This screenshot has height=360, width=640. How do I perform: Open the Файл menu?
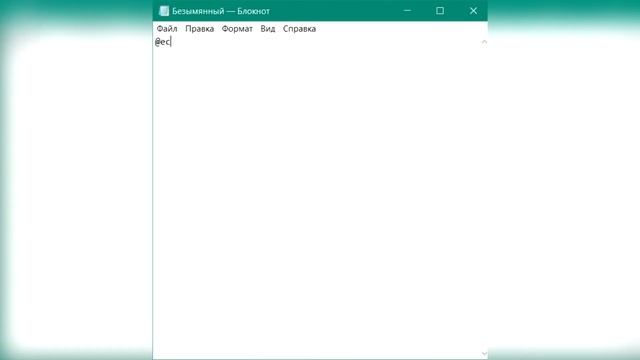click(167, 29)
